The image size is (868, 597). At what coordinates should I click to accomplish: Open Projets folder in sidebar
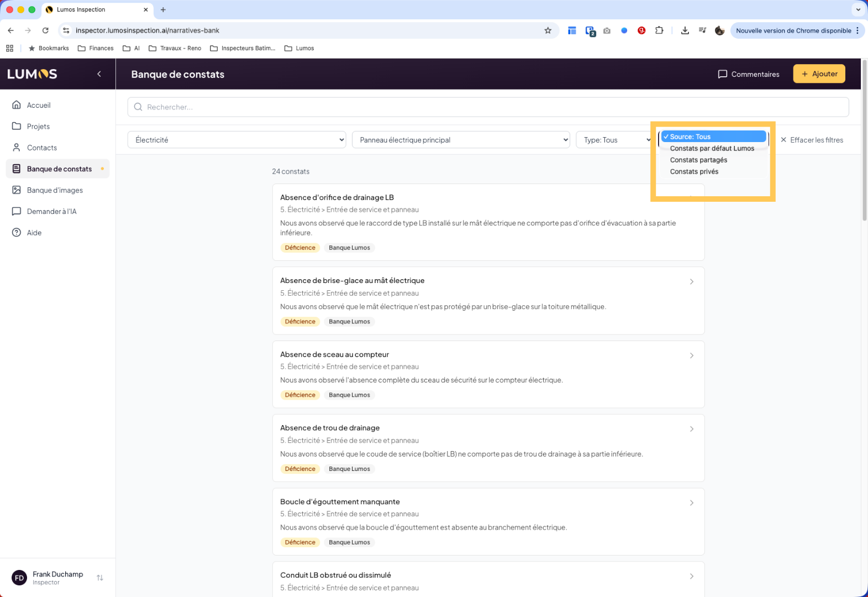38,127
